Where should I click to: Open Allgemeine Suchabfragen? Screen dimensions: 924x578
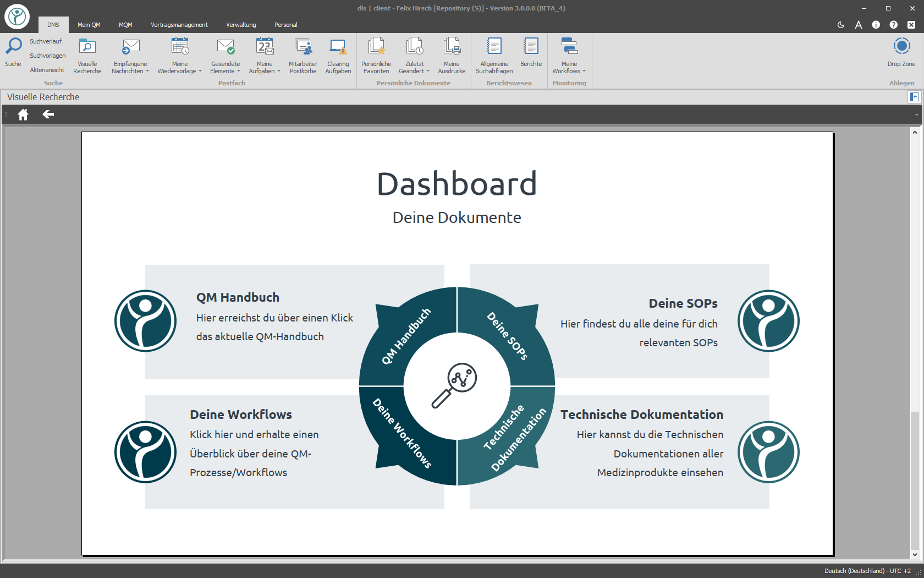493,55
